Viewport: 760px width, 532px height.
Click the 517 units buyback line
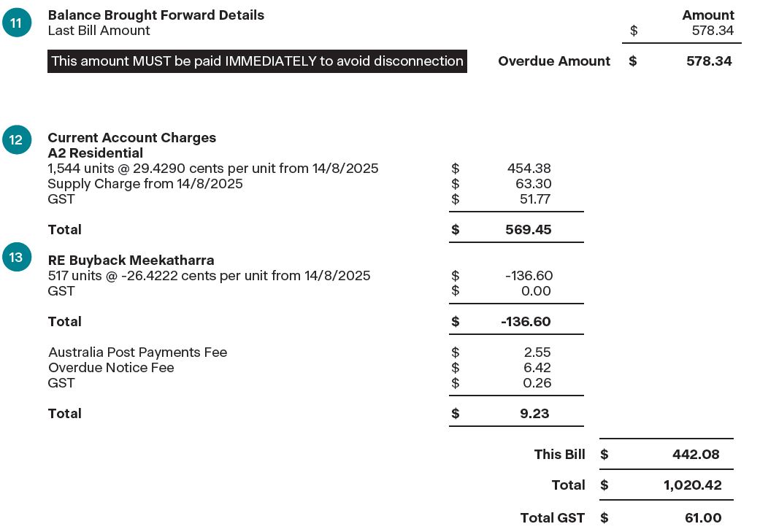(209, 276)
